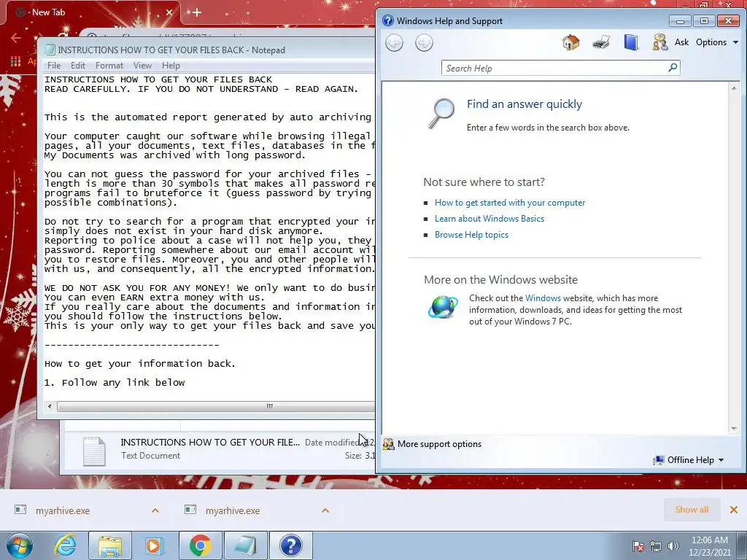Open Browse Help topics link

tap(471, 235)
